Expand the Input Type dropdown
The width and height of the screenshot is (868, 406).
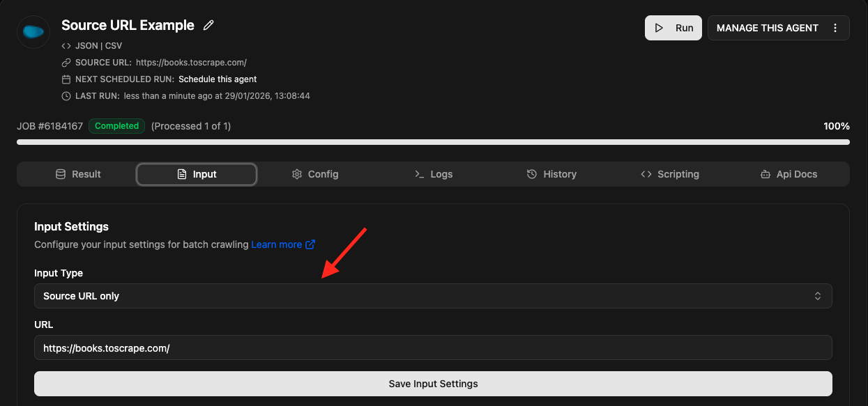[x=432, y=296]
